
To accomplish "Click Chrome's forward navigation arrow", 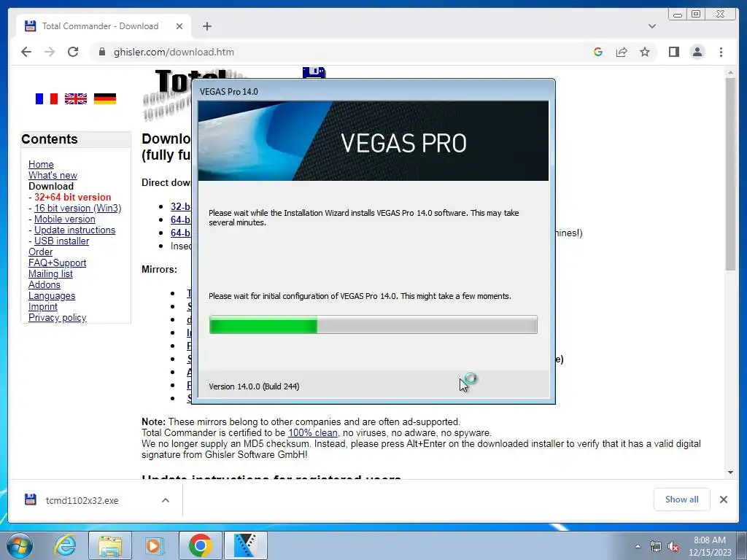I will click(x=50, y=52).
